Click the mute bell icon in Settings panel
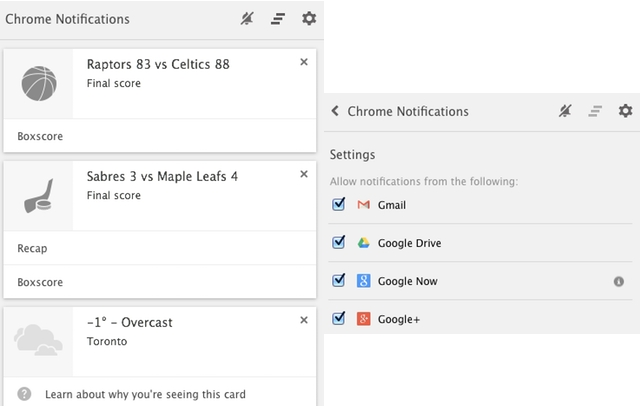This screenshot has height=406, width=643. [x=565, y=111]
